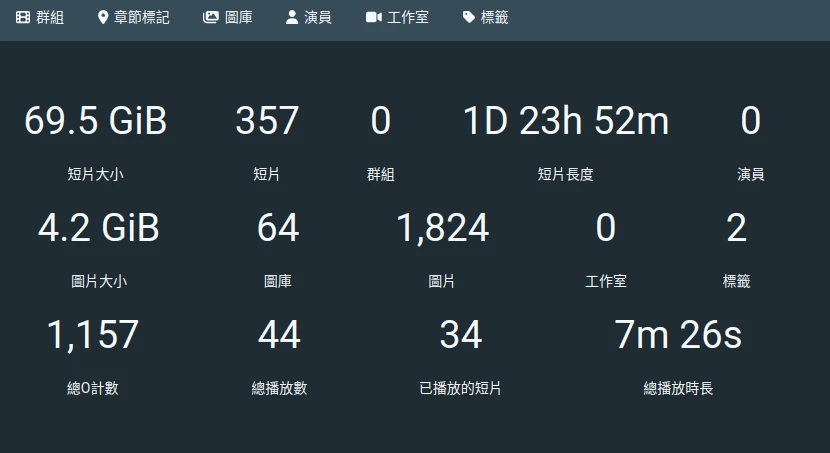Click the video camera icon for 工作室
Viewport: 830px width, 453px height.
click(374, 17)
